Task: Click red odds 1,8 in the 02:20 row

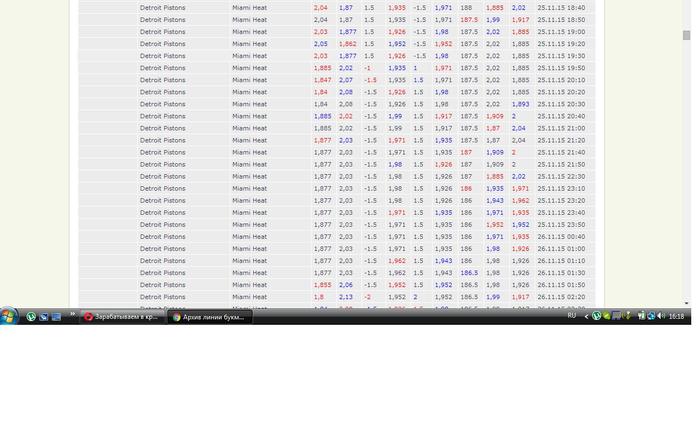Action: pos(319,297)
